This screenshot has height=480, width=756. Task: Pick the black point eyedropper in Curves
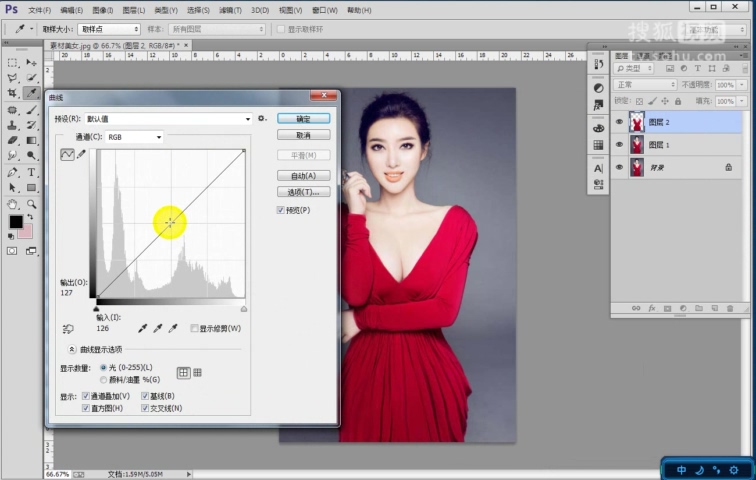tap(142, 329)
